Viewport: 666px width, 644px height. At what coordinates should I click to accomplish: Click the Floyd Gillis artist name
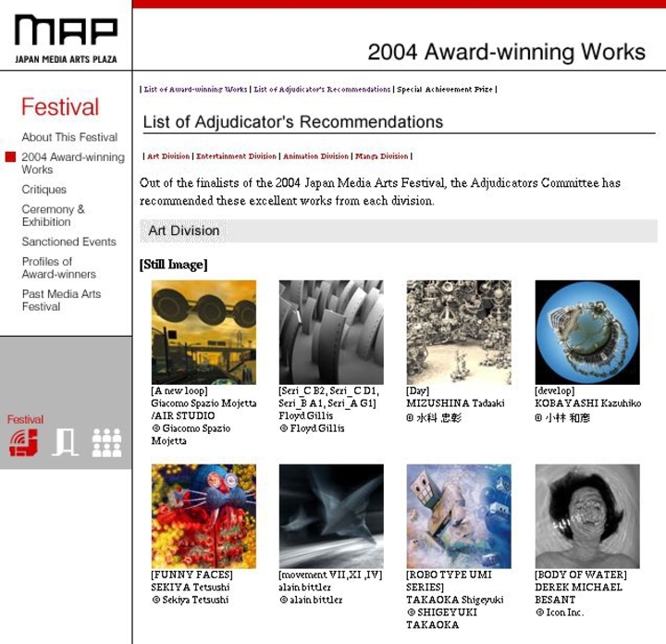pos(306,415)
